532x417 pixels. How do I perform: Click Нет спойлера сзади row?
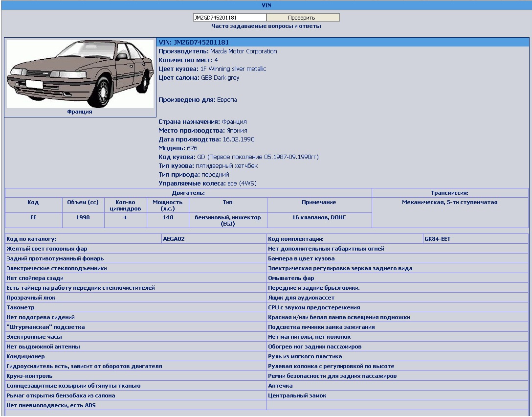coord(136,278)
